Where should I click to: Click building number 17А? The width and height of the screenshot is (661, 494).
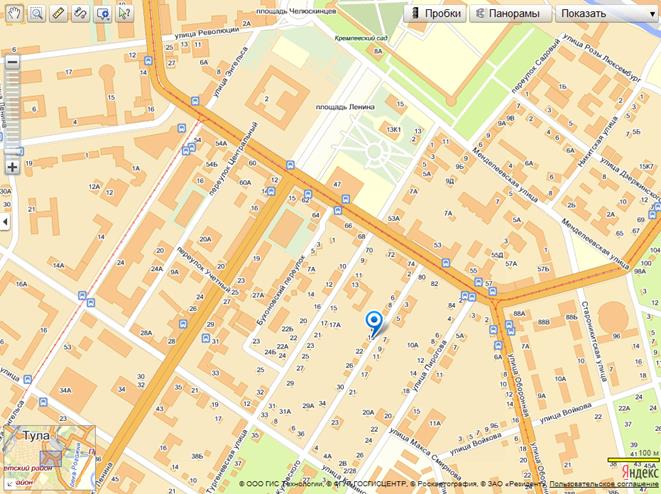point(335,325)
